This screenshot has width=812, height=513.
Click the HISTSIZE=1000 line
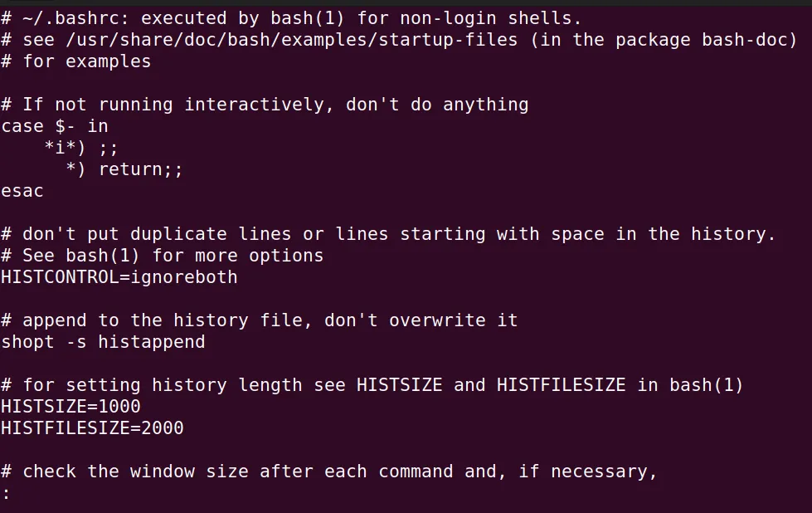[x=71, y=406]
